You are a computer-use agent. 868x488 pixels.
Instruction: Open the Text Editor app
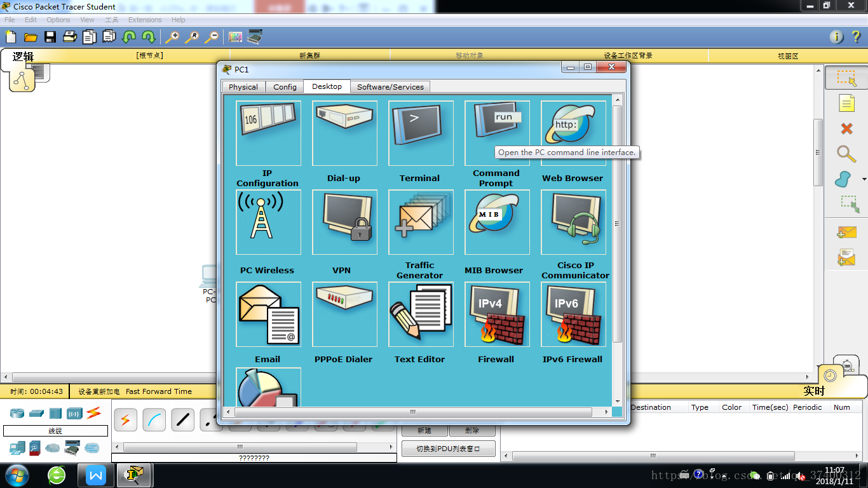coord(421,315)
